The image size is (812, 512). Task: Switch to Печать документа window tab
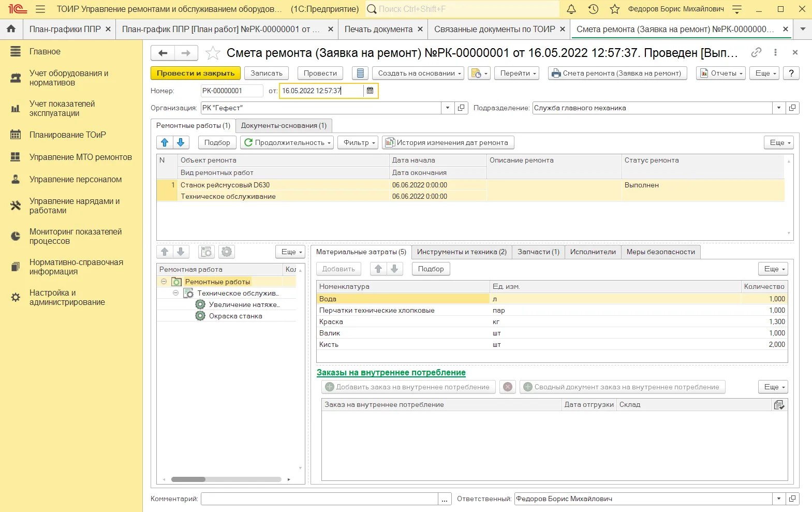point(378,29)
